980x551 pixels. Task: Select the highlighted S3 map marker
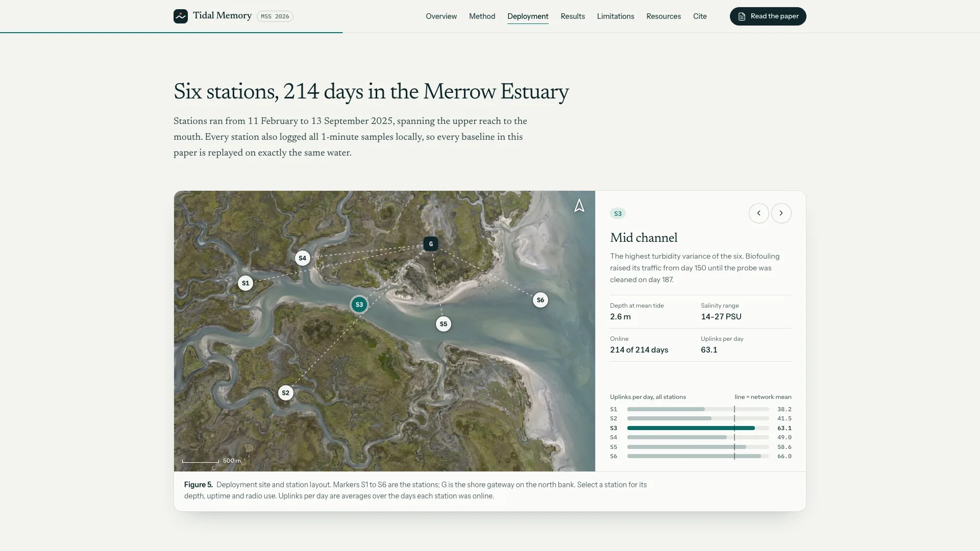pos(359,305)
